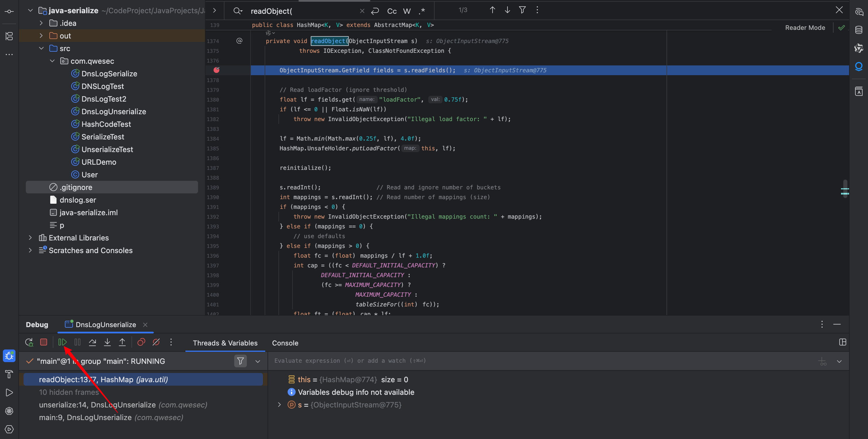Open View Breakpoints dialog icon

coord(141,342)
